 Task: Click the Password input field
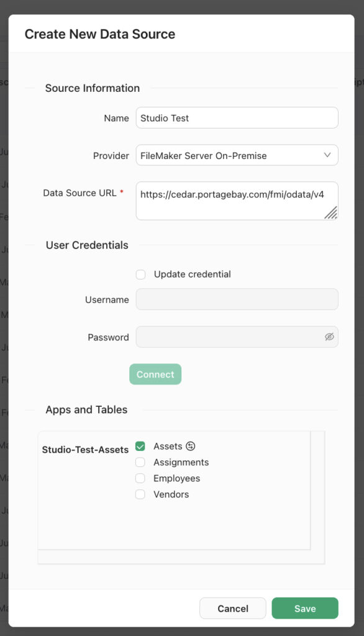pos(237,337)
